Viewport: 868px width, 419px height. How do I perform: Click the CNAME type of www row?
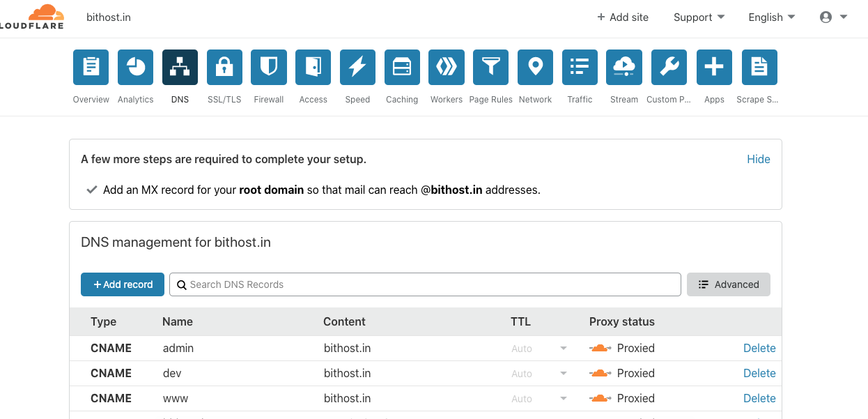111,398
